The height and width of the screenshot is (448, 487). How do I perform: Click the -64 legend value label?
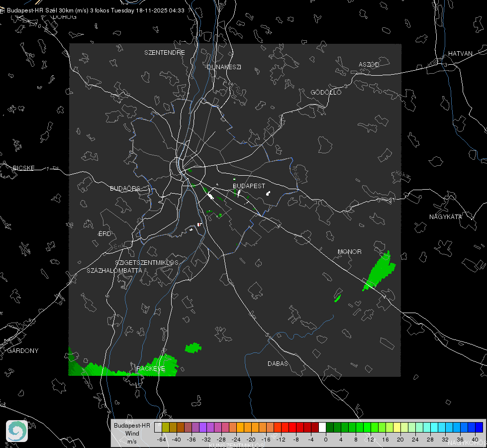[162, 440]
